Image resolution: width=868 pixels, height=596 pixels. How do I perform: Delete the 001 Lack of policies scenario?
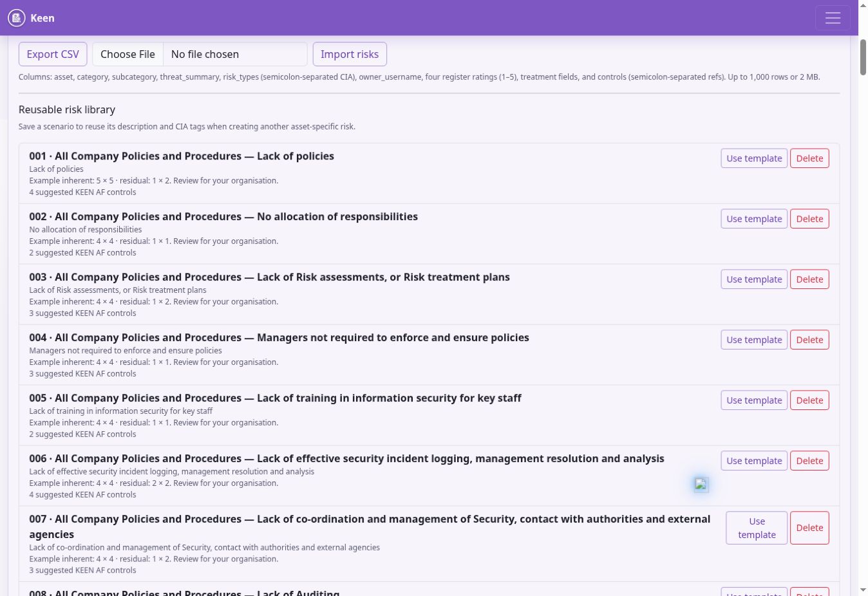tap(809, 158)
